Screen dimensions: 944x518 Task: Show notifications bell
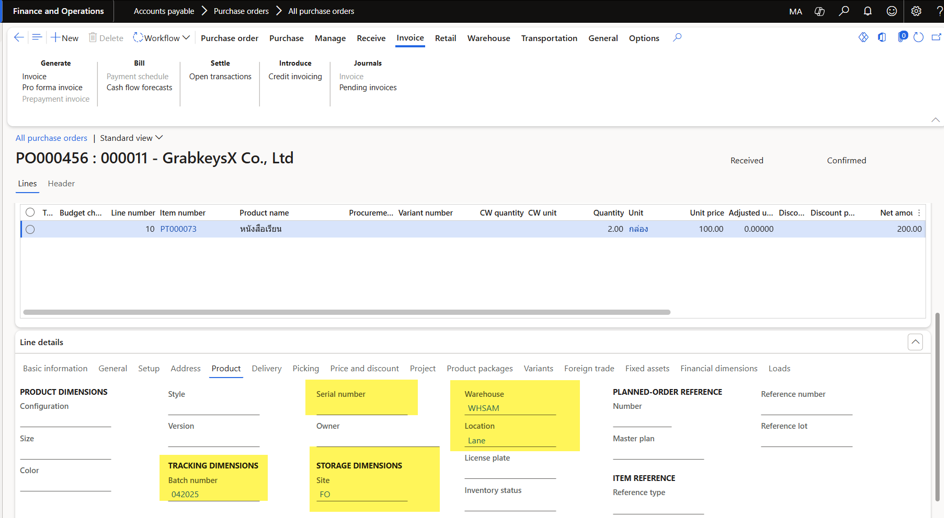coord(868,11)
